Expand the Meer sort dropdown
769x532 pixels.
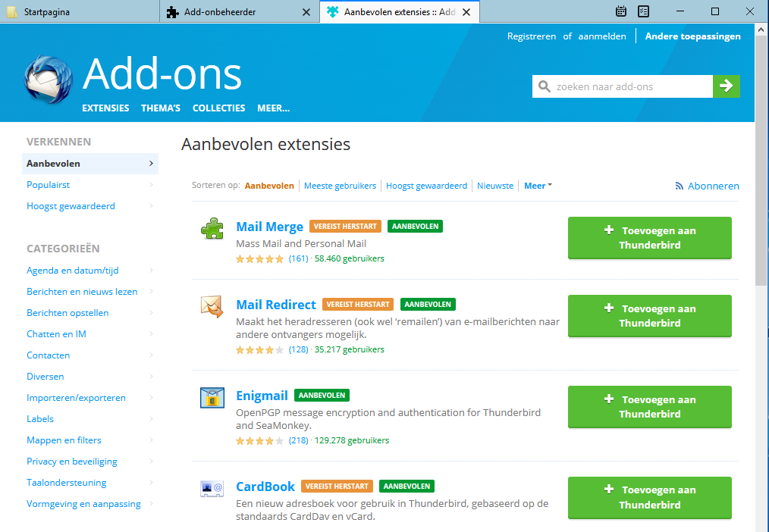(538, 186)
